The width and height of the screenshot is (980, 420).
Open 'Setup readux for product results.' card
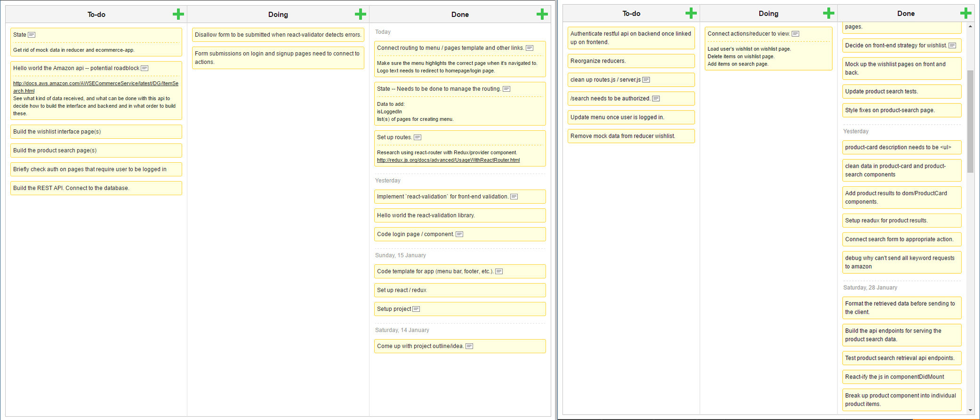tap(902, 221)
